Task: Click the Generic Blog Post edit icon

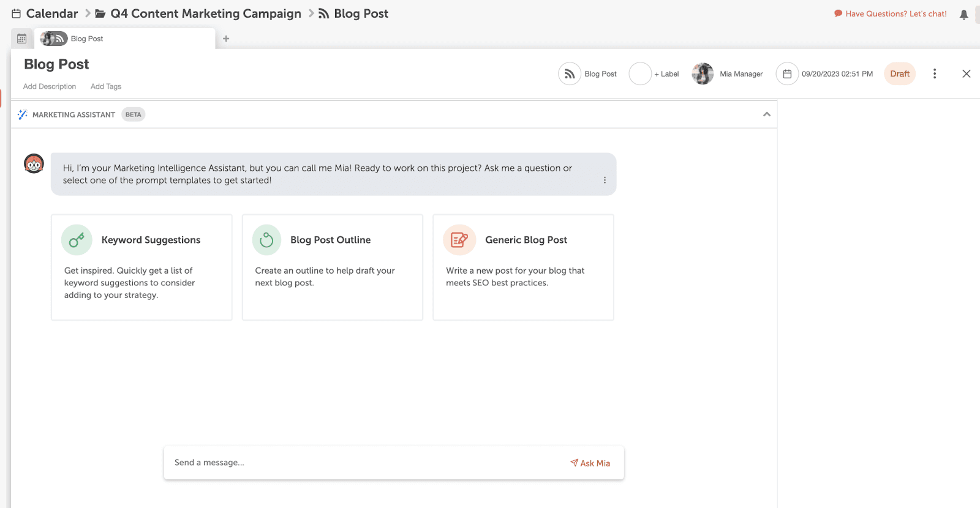Action: coord(459,240)
